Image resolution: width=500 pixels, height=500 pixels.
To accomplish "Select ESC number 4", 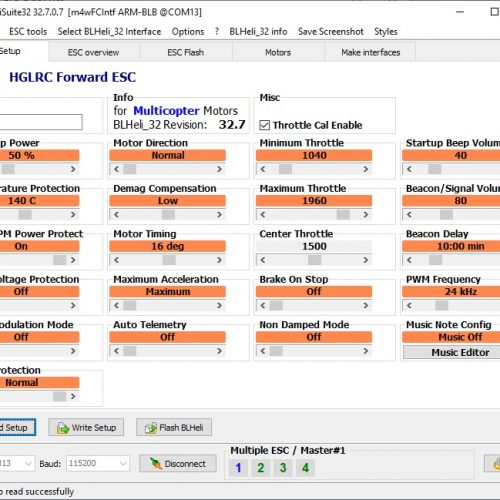I will (x=305, y=468).
